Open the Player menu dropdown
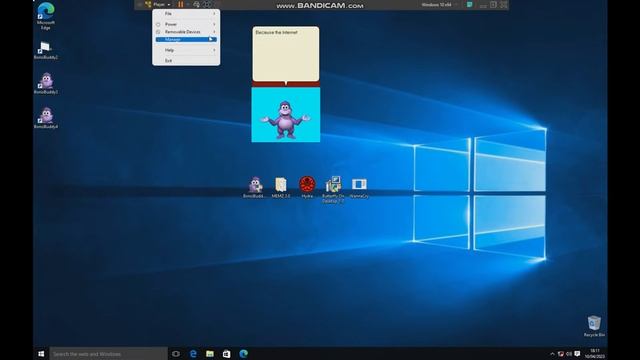Image resolution: width=640 pixels, height=360 pixels. coord(158,4)
